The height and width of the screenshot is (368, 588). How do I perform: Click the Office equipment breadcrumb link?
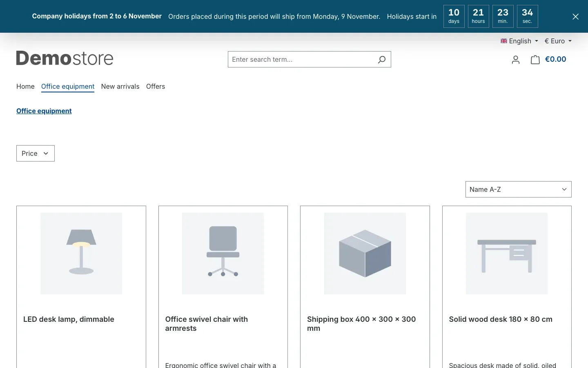(44, 111)
